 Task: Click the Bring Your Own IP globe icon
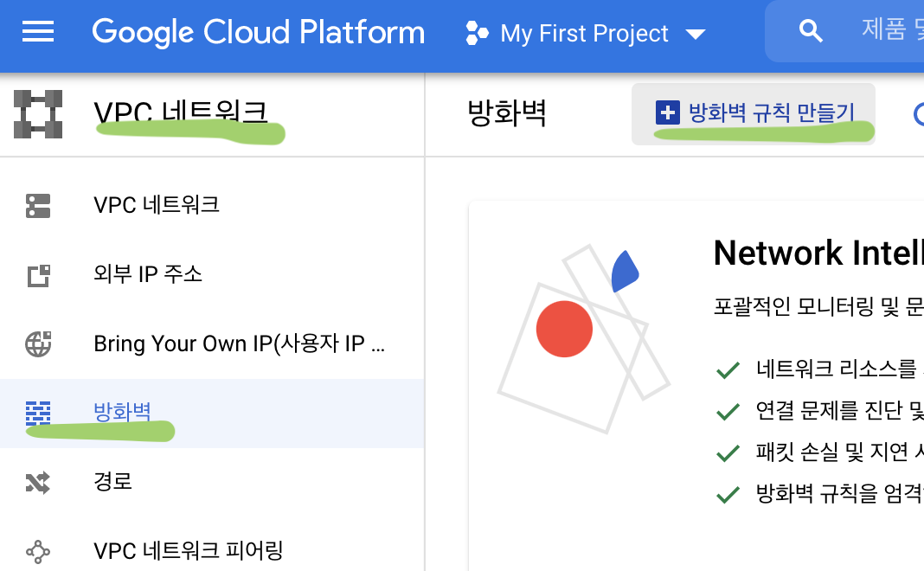38,344
